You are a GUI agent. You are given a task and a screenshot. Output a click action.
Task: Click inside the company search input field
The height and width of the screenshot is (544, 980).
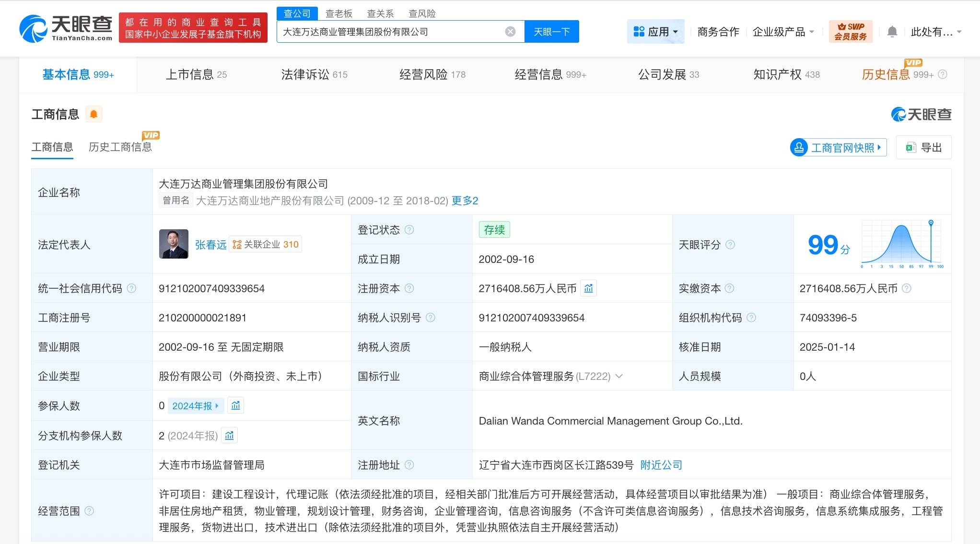pos(393,31)
